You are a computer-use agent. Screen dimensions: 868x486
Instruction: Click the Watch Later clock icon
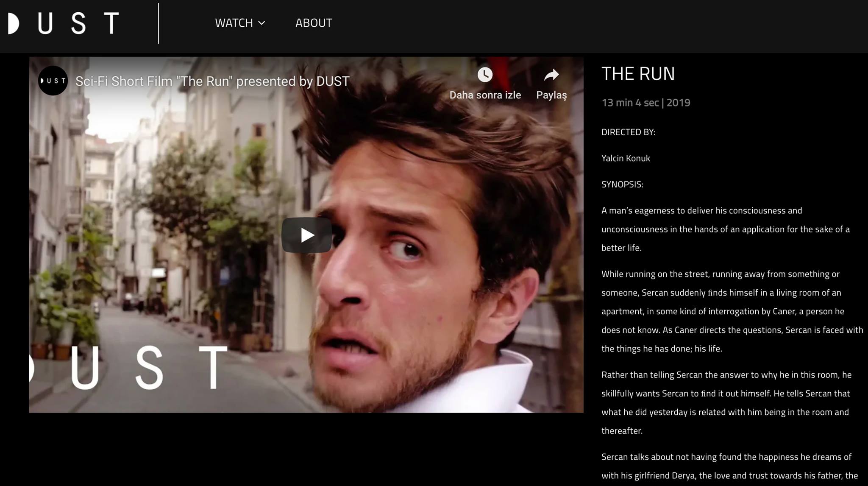point(485,75)
